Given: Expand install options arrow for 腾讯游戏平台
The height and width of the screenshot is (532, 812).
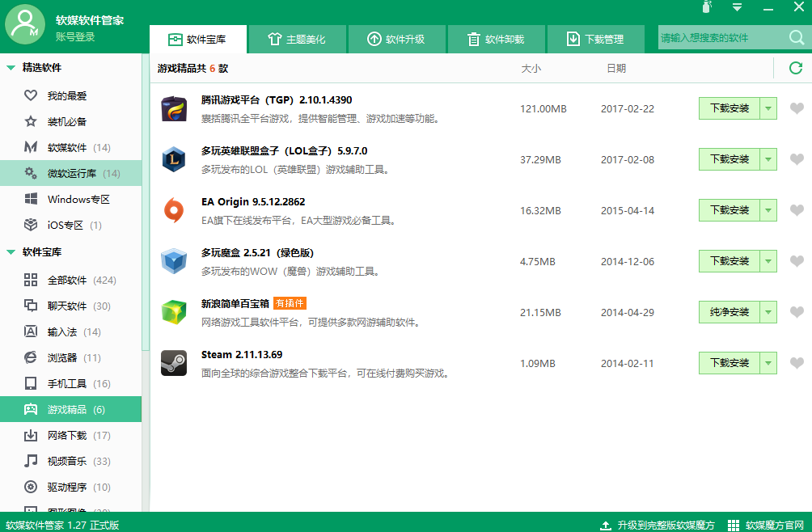Looking at the screenshot, I should 768,108.
